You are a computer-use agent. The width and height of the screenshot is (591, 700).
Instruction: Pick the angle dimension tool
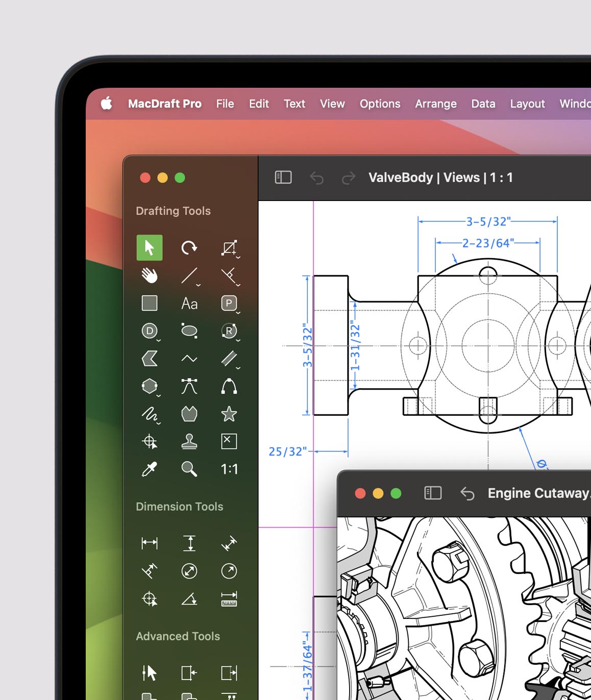189,598
